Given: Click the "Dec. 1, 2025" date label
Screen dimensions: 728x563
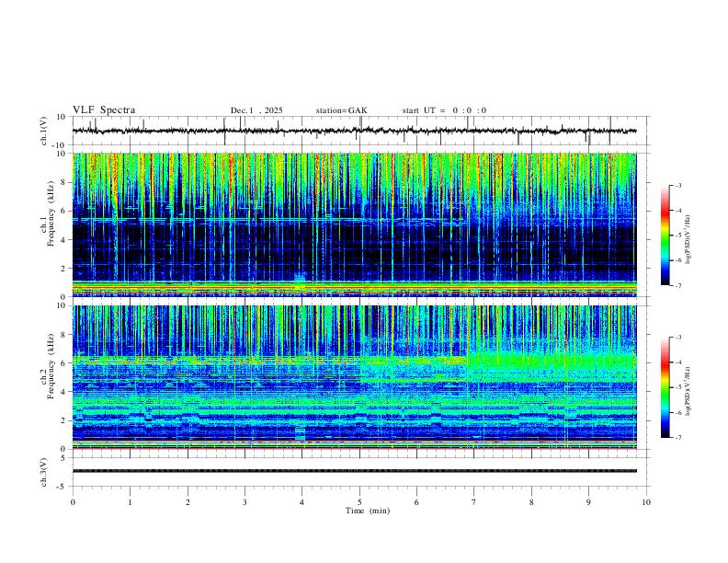Looking at the screenshot, I should (256, 110).
